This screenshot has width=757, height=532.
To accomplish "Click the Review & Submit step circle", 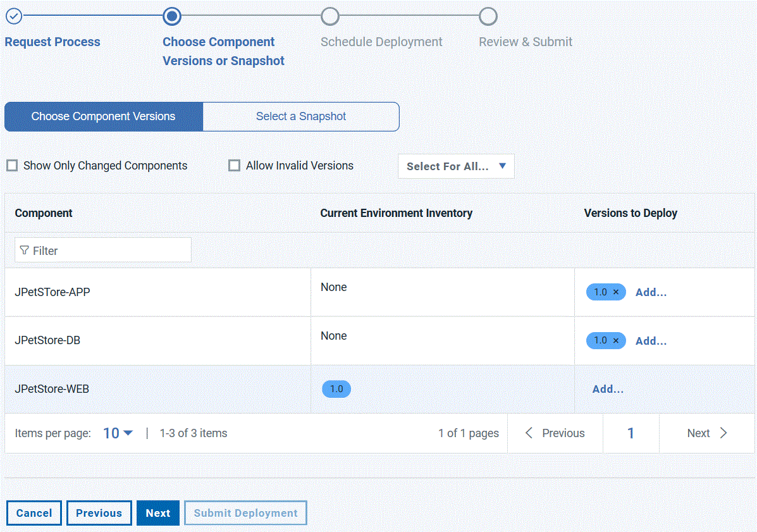I will point(488,16).
